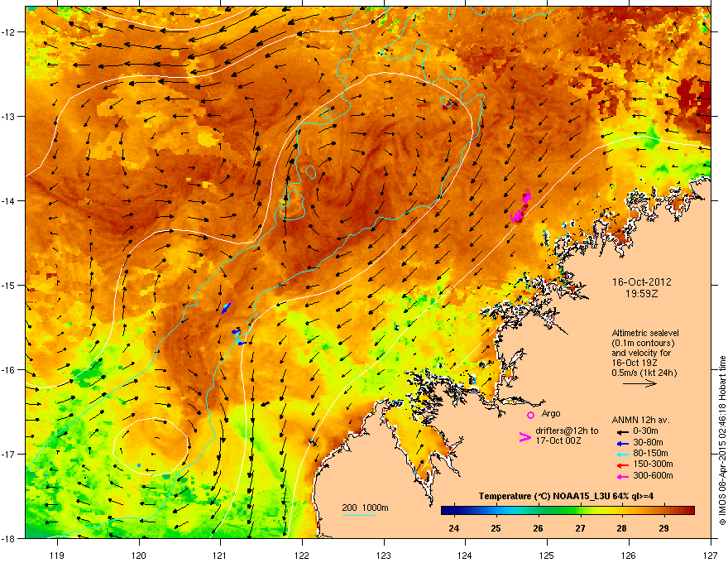Click the "and velocity for" caption line
The width and height of the screenshot is (728, 563).
641,353
